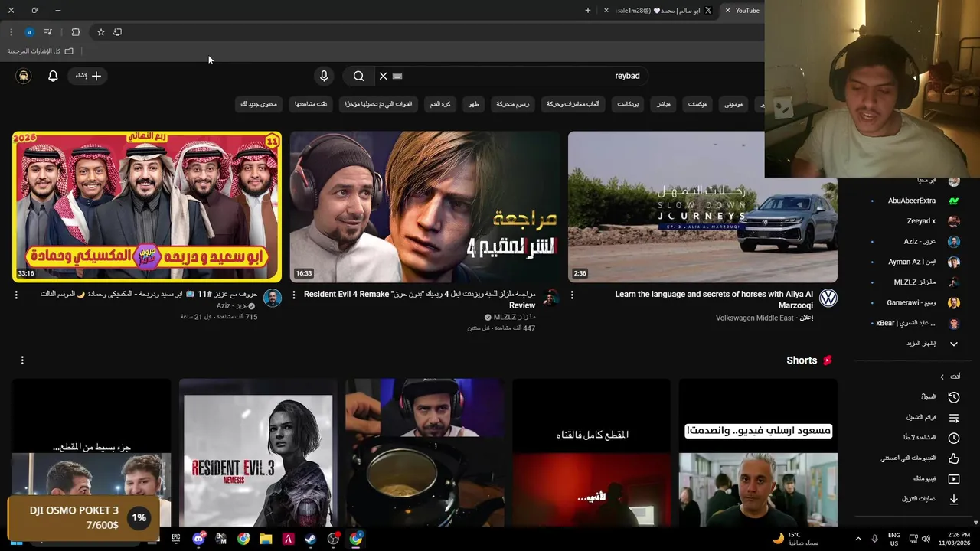This screenshot has height=551, width=980.
Task: Open the All Bookmarks folder (كل الإشارات المرجعية)
Action: pyautogui.click(x=40, y=51)
